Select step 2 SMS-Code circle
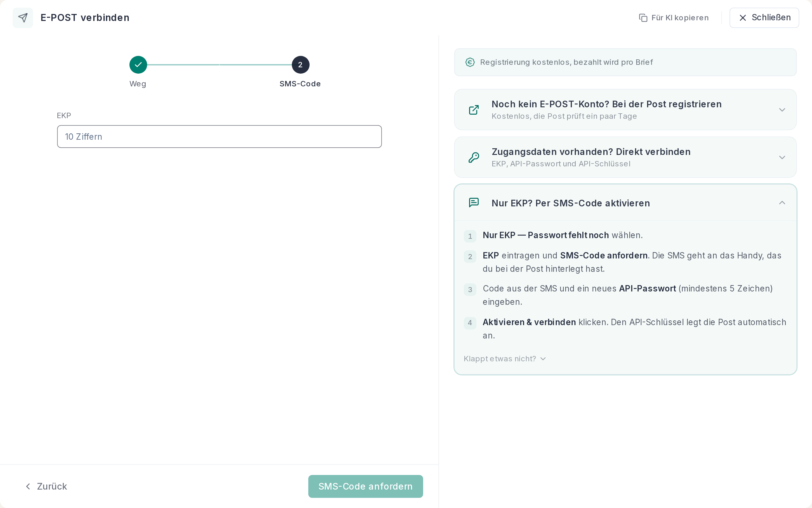This screenshot has width=812, height=508. pos(300,64)
